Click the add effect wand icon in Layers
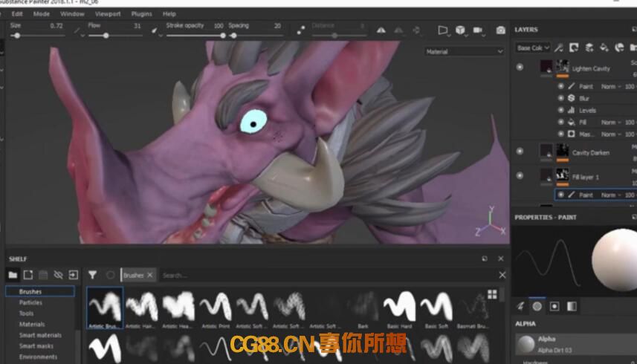637x364 pixels. (x=559, y=48)
